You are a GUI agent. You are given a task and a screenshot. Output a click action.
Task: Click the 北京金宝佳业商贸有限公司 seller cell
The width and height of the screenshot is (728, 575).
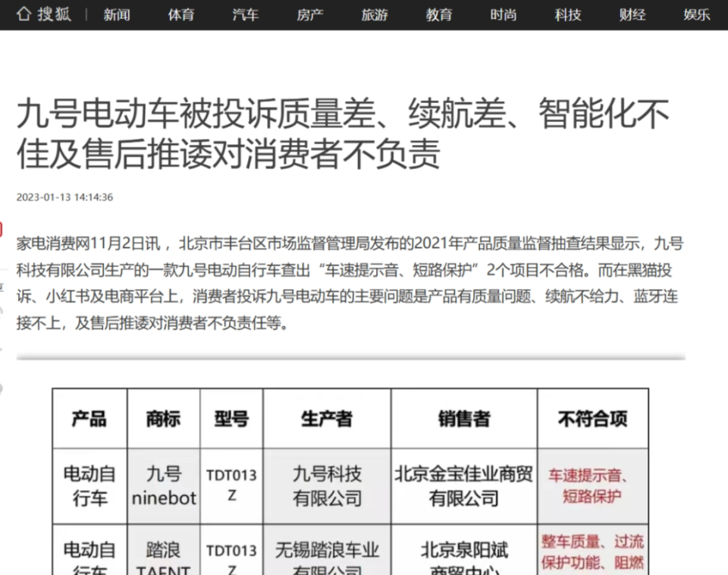pyautogui.click(x=464, y=486)
